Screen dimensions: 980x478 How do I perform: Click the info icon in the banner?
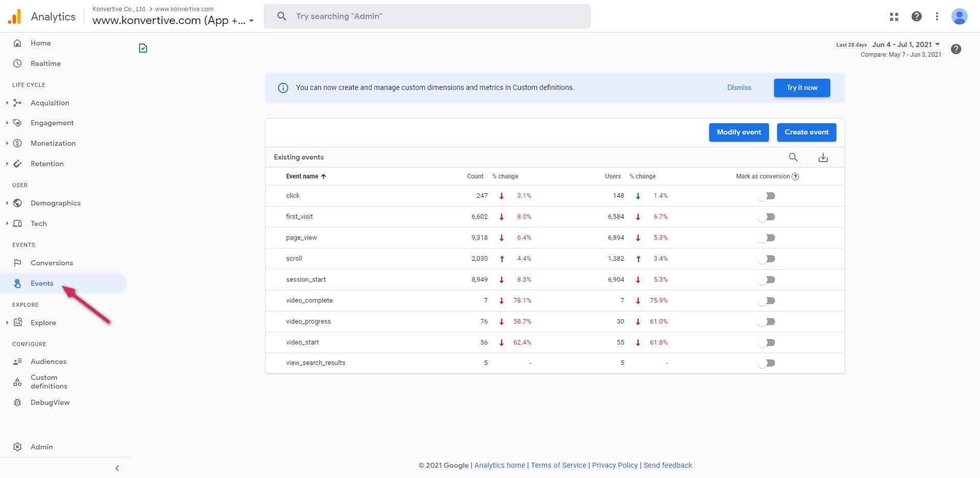[x=283, y=88]
